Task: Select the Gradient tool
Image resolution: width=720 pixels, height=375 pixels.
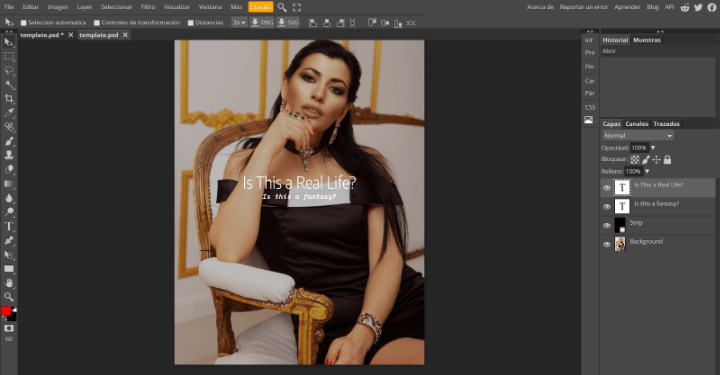Action: coord(9,184)
